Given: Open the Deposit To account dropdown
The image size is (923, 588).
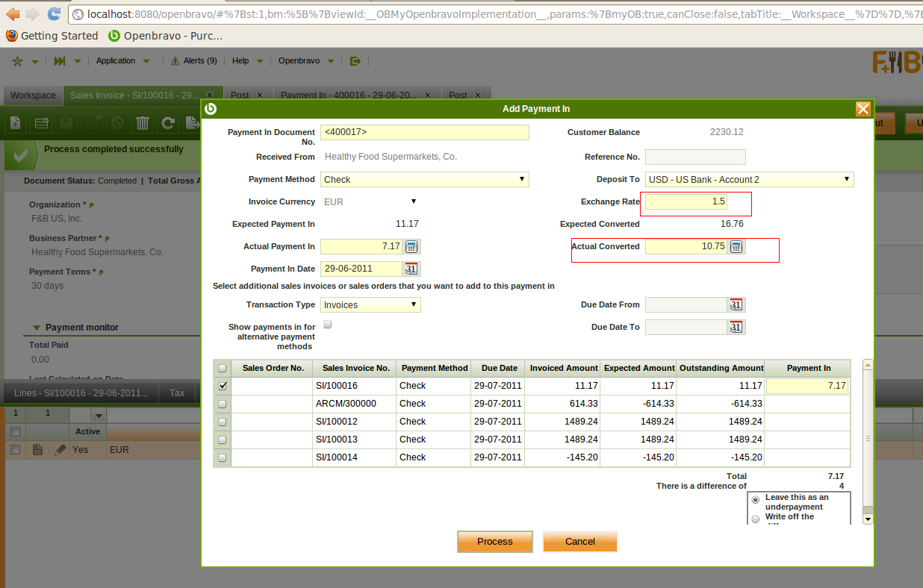Looking at the screenshot, I should 750,179.
